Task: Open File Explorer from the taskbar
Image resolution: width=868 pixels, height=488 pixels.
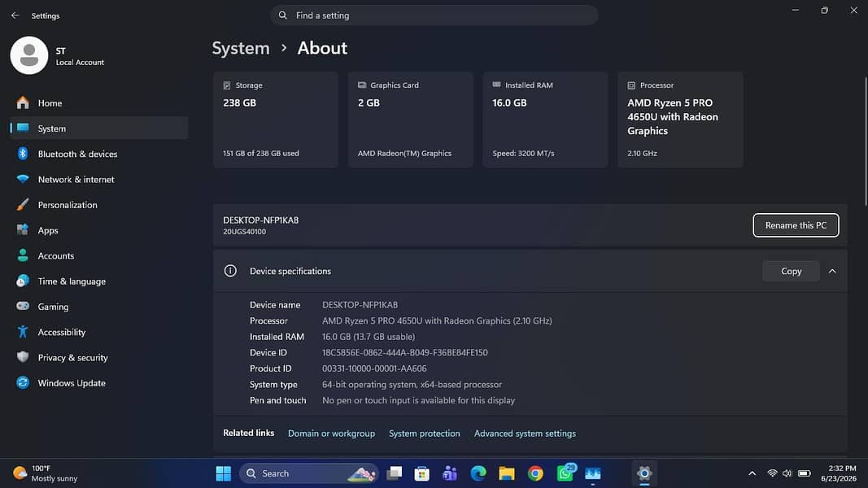Action: pyautogui.click(x=507, y=473)
